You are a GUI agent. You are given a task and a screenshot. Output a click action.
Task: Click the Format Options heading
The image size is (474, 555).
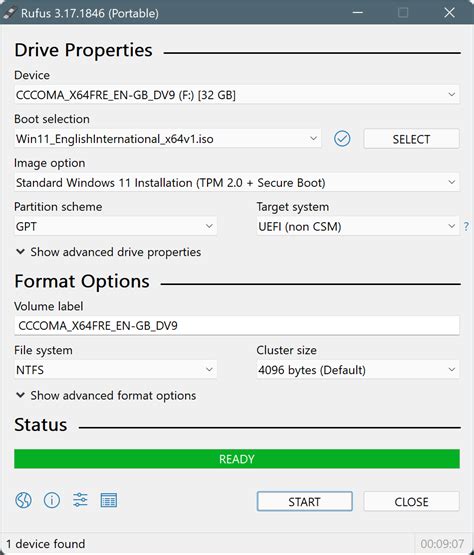point(82,281)
